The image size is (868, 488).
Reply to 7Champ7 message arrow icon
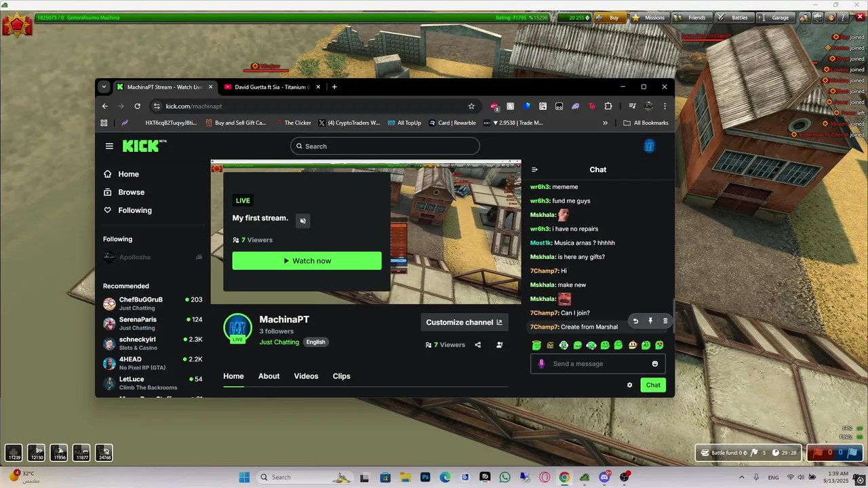click(x=635, y=321)
